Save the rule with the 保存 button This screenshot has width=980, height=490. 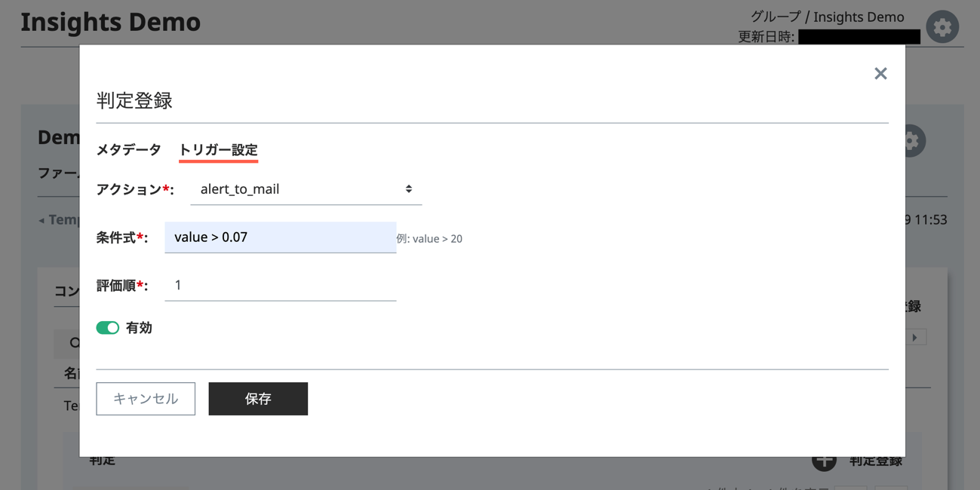pyautogui.click(x=258, y=399)
